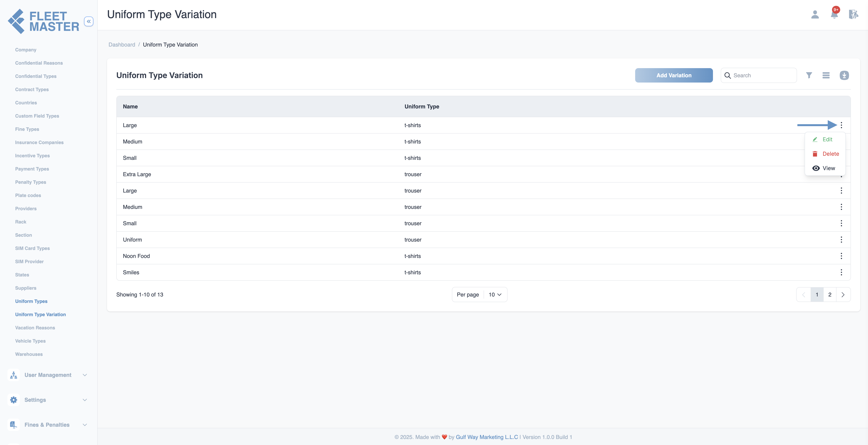Click the download export icon

pyautogui.click(x=844, y=75)
